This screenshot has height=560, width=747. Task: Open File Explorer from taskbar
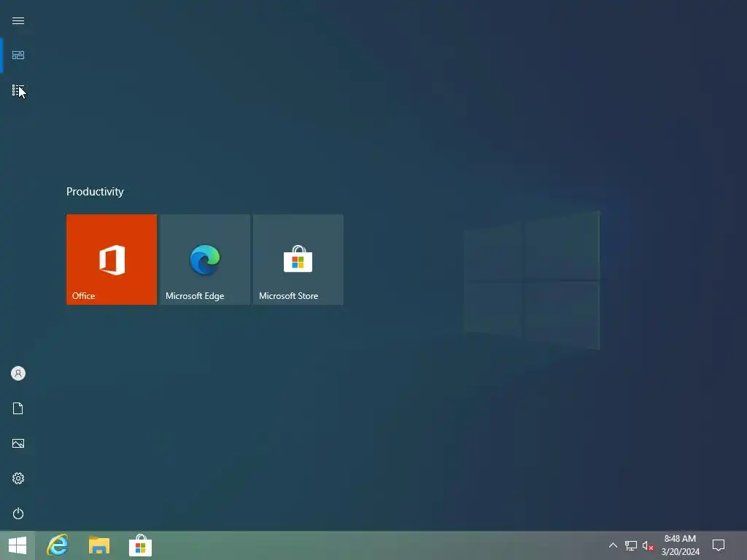click(x=99, y=545)
